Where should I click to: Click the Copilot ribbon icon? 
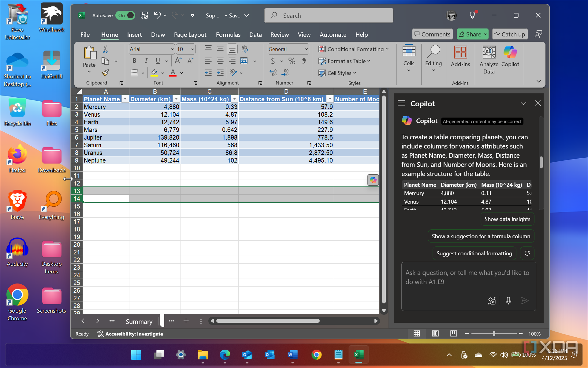pyautogui.click(x=510, y=57)
